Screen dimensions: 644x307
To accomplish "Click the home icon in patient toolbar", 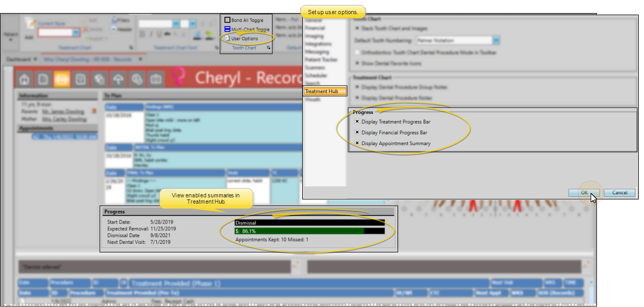I will pos(24,79).
